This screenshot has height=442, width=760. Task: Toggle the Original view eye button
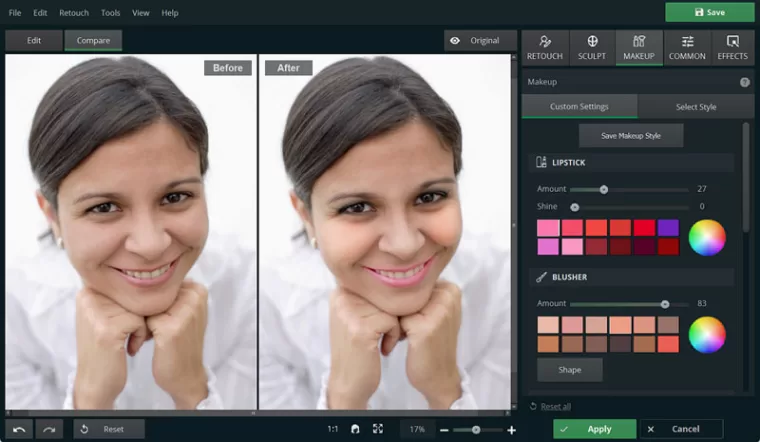click(475, 41)
